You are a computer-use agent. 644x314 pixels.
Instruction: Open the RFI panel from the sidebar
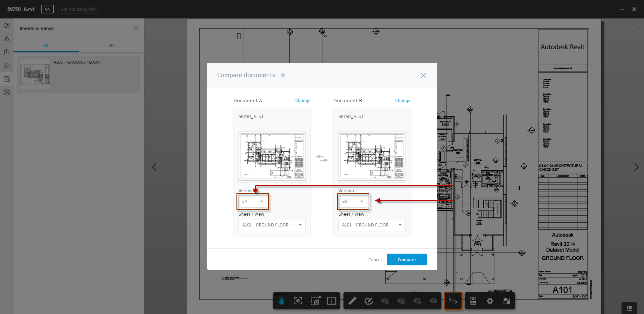pyautogui.click(x=7, y=66)
